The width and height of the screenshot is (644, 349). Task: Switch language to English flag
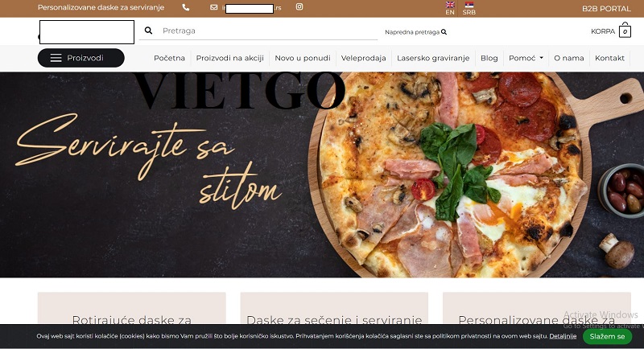450,7
